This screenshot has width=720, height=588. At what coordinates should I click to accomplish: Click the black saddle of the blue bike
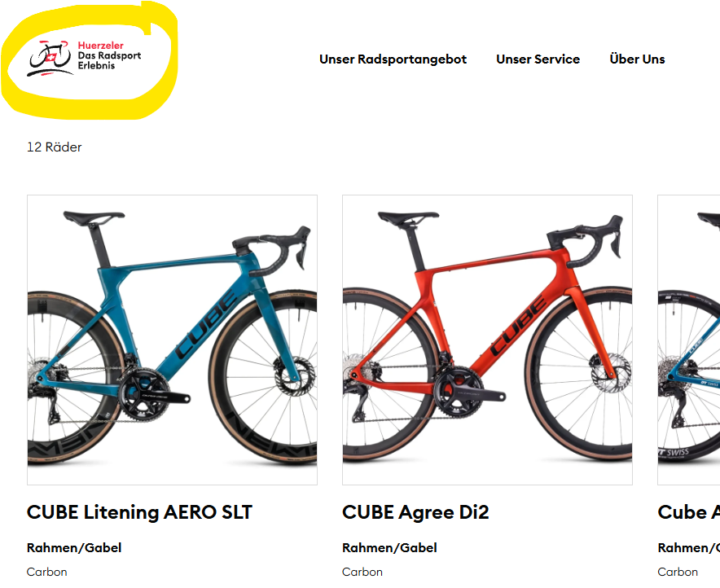(94, 217)
